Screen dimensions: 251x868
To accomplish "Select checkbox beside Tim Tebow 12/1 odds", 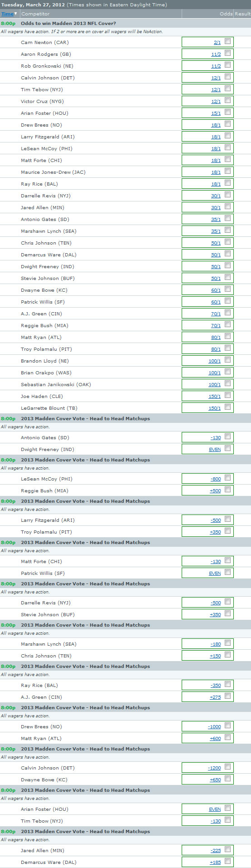I will [x=227, y=88].
